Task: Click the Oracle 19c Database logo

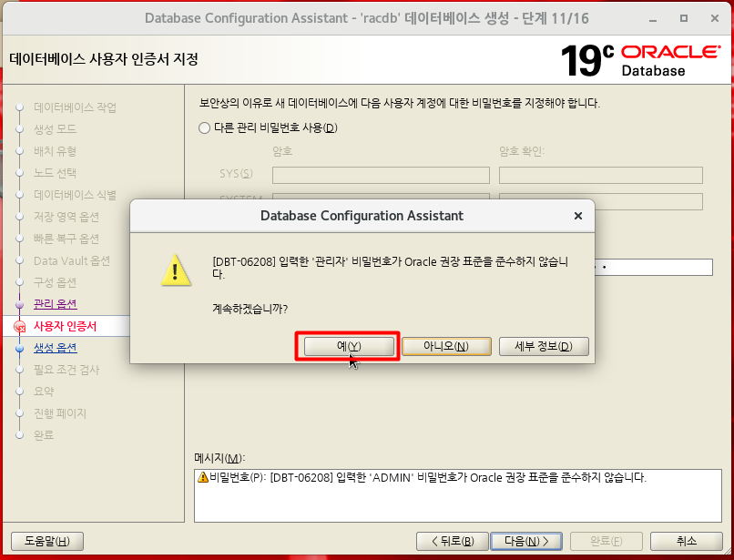Action: pos(641,60)
